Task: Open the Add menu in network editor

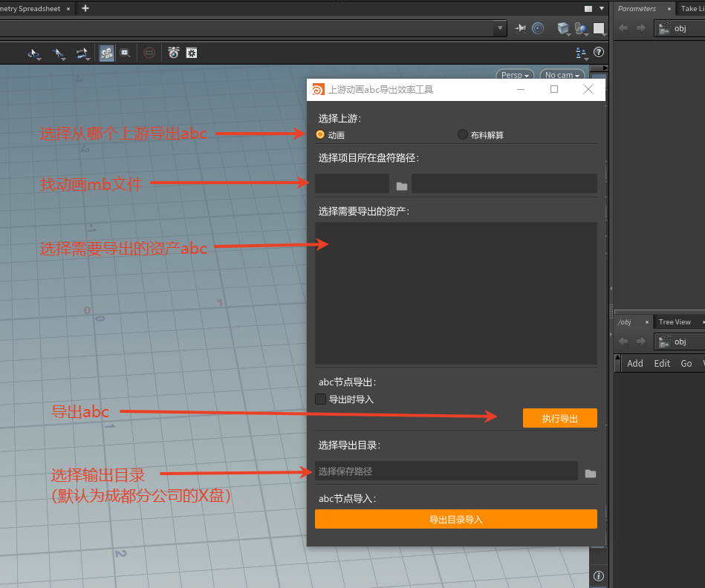Action: 635,363
